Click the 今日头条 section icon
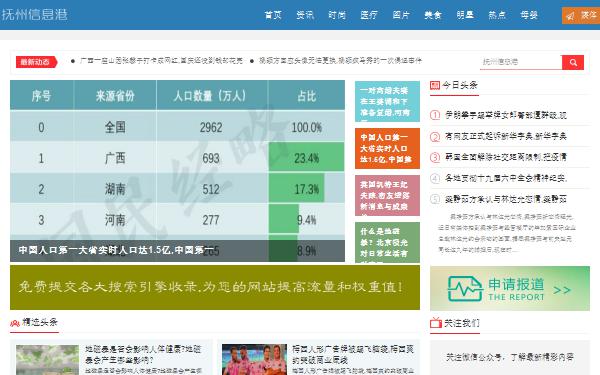The image size is (600, 375). (x=435, y=85)
